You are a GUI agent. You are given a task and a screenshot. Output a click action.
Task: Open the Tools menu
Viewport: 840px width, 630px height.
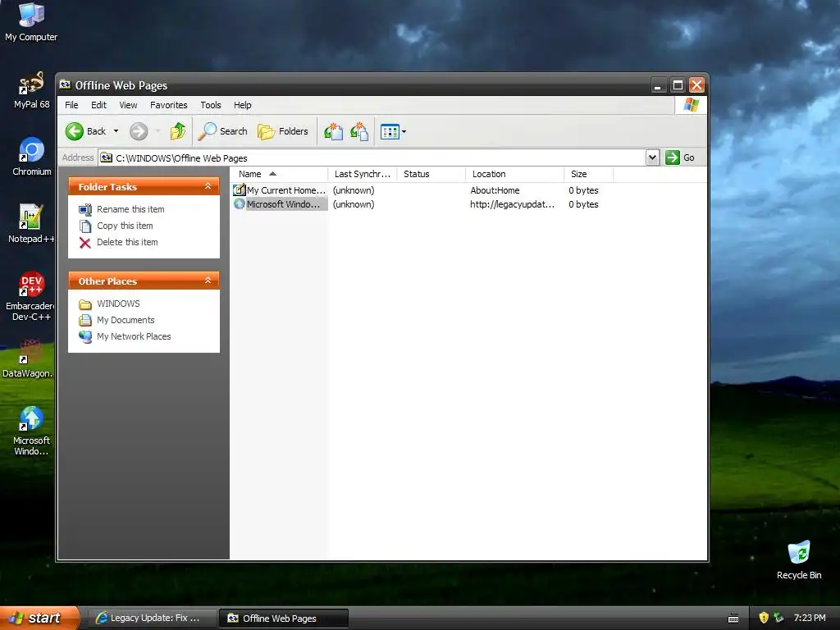(x=211, y=105)
